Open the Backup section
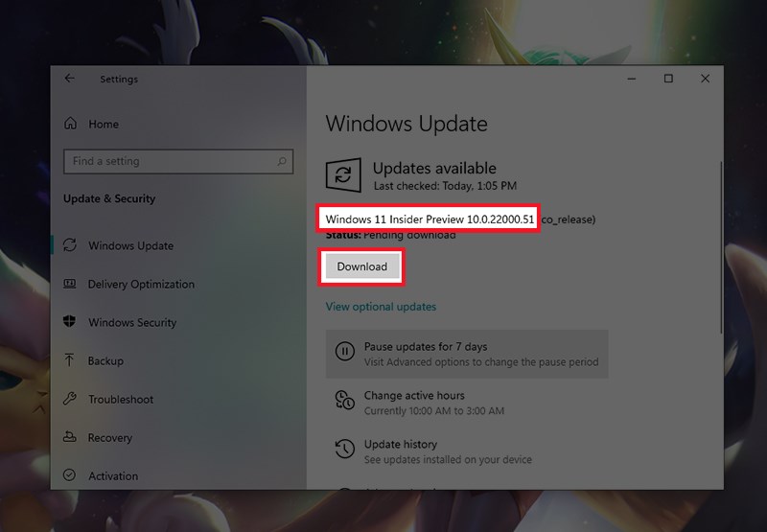 point(105,360)
